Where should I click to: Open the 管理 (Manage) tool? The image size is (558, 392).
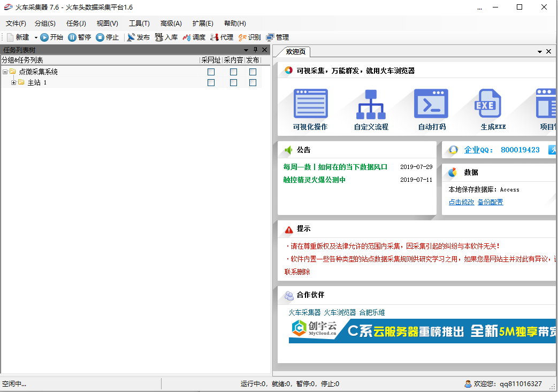[278, 37]
